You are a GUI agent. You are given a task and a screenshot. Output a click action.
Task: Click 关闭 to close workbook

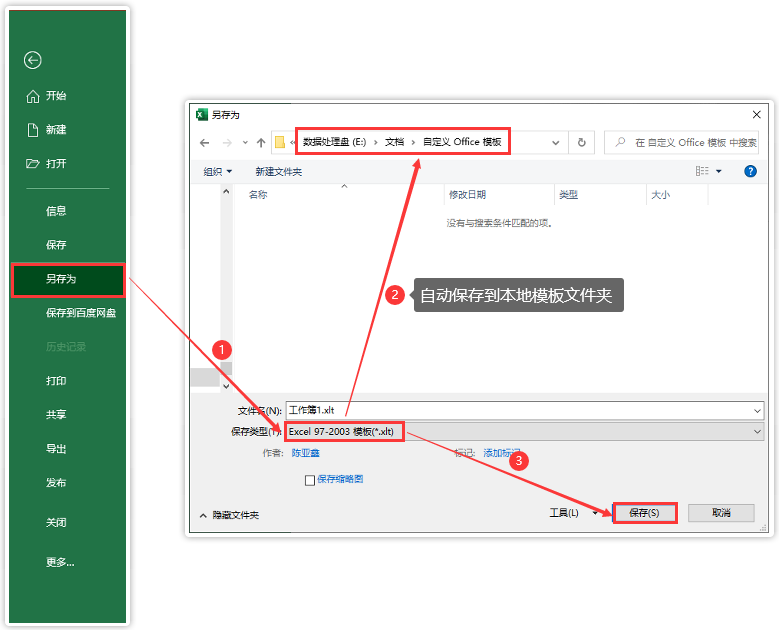coord(56,522)
